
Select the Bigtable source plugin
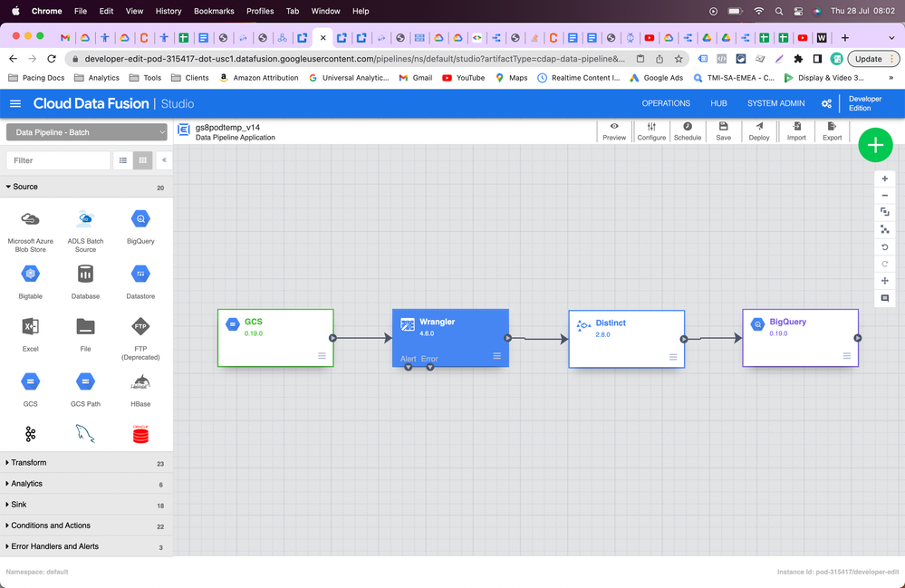tap(30, 282)
